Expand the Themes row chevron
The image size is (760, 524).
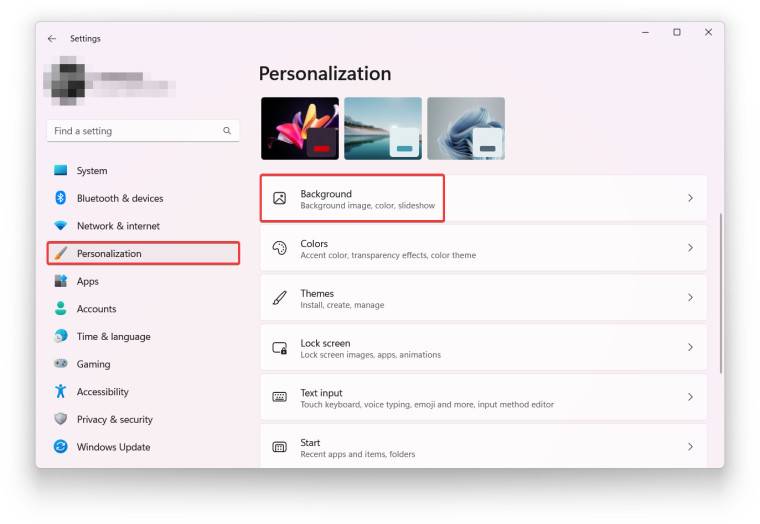tap(690, 298)
